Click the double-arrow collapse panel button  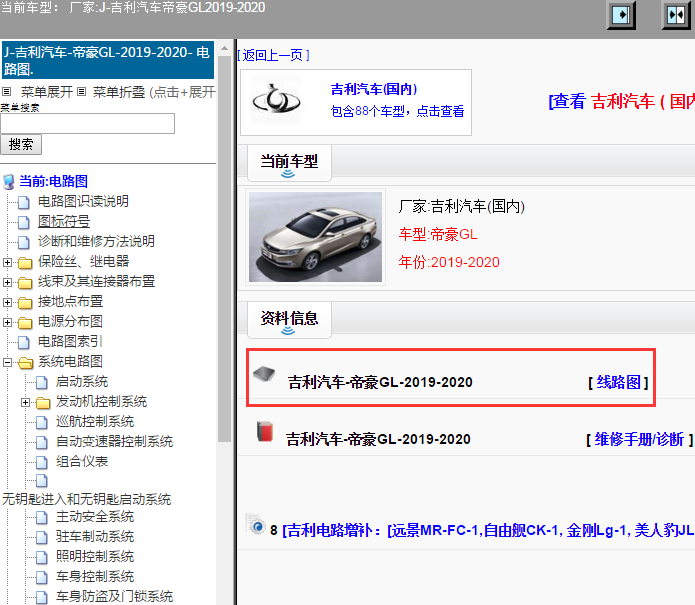point(676,15)
